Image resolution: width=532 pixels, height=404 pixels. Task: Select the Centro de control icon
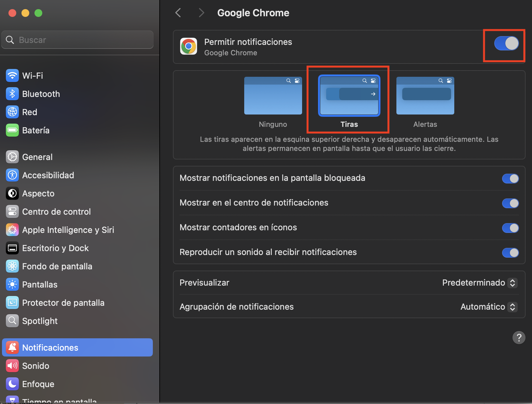pos(12,212)
